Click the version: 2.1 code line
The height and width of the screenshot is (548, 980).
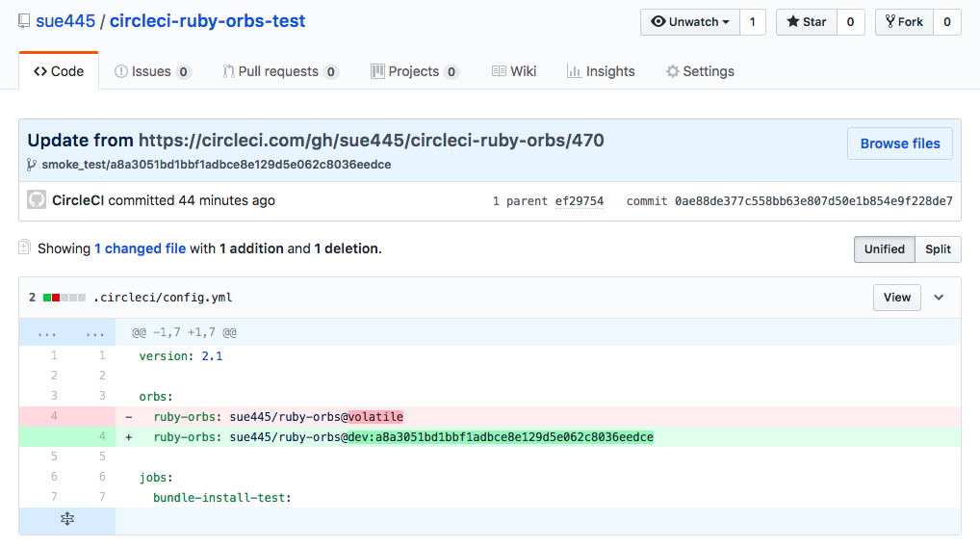[x=181, y=356]
